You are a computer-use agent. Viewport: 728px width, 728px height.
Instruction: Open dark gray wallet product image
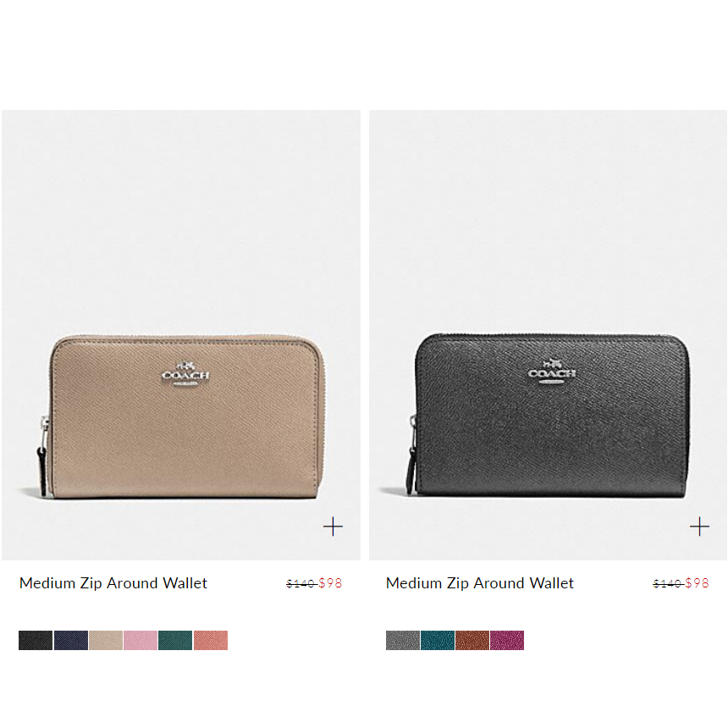(549, 335)
